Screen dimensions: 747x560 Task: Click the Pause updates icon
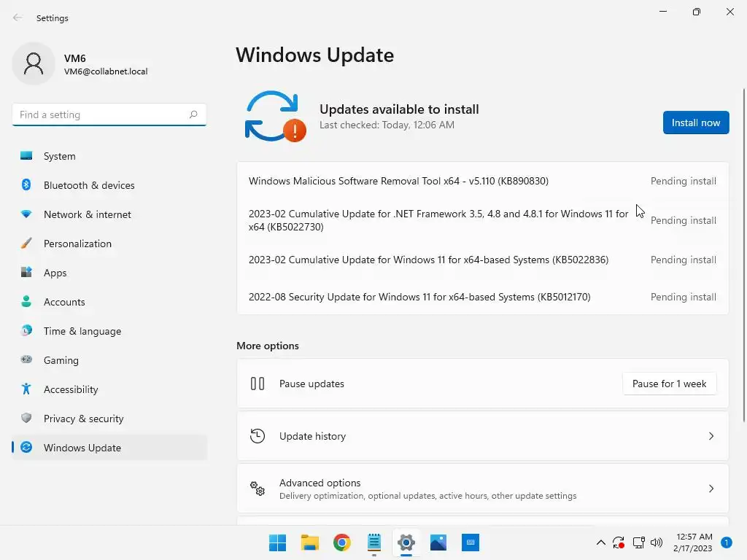[258, 384]
